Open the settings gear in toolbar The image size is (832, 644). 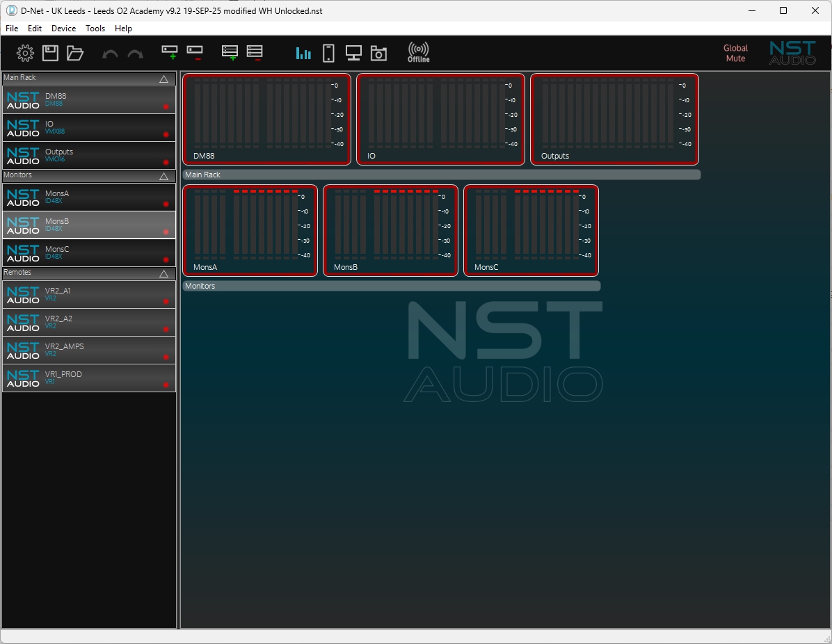pos(25,54)
